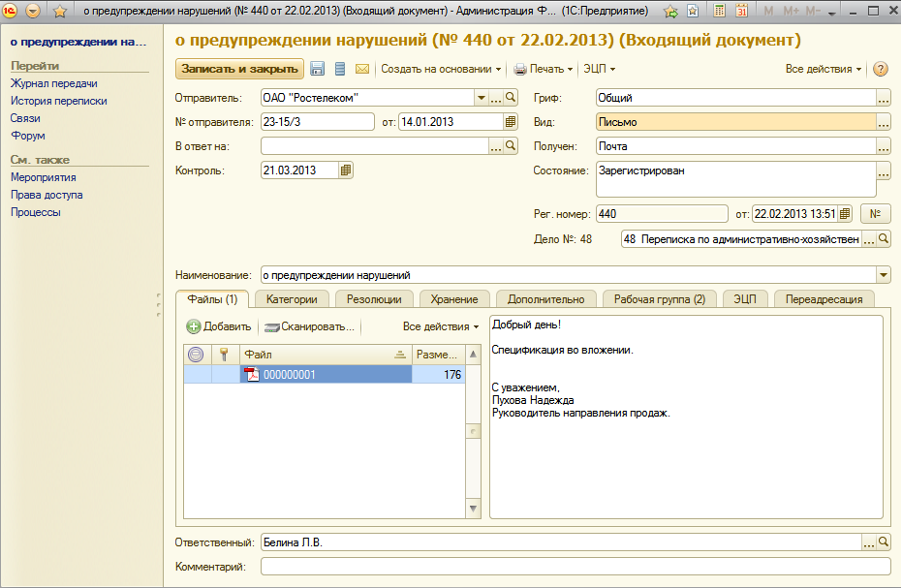Screen dimensions: 902x588
Task: Expand the Наименование dropdown arrow
Action: coord(884,275)
